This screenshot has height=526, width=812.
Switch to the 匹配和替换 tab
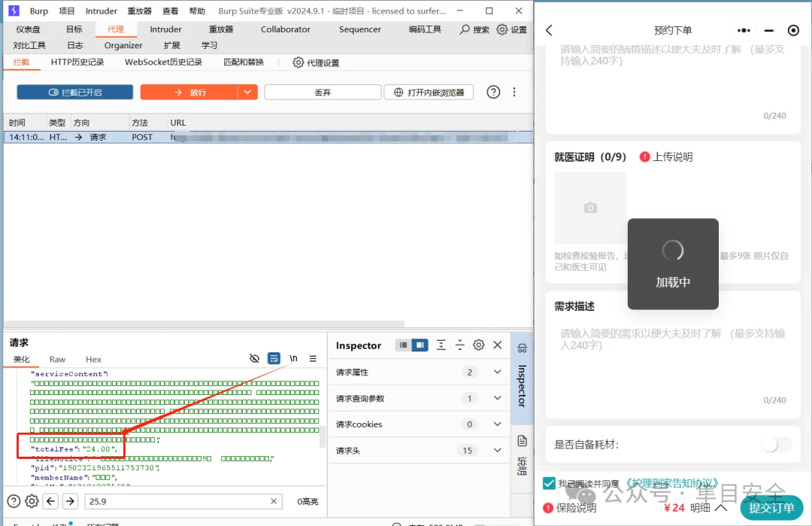point(244,62)
